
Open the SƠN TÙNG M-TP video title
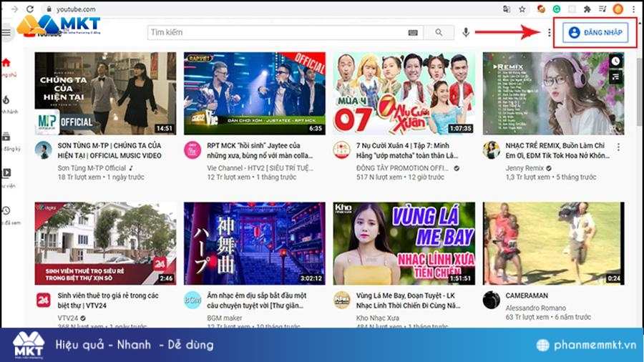(109, 151)
